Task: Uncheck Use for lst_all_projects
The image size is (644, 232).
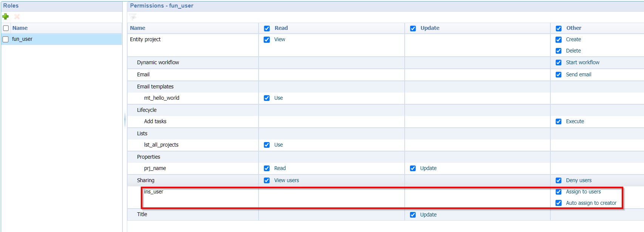Action: pos(267,145)
